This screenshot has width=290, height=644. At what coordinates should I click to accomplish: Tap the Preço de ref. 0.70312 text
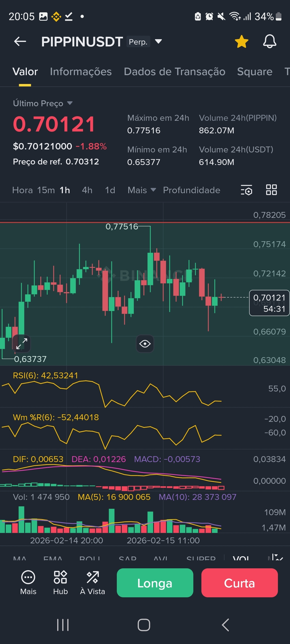[56, 162]
